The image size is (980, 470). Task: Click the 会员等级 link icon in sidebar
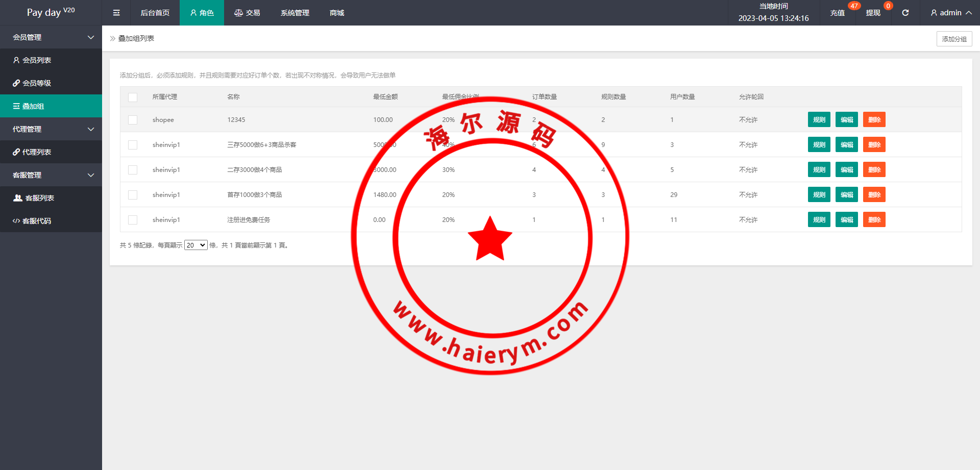(16, 83)
